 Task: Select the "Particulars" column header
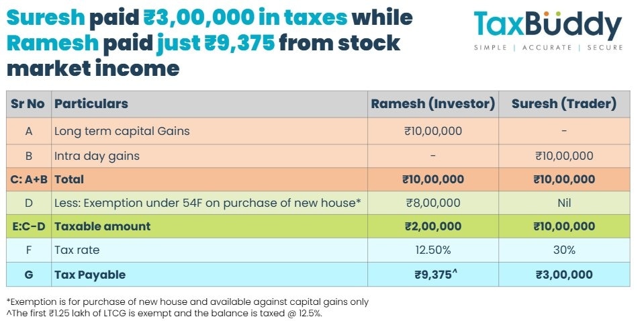[x=91, y=104]
